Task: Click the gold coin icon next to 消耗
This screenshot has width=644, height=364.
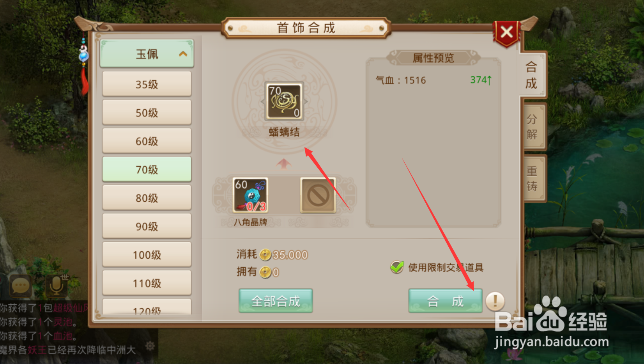Action: 265,255
